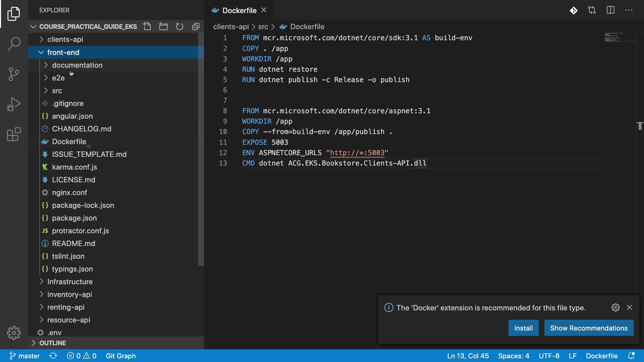Open the Search view in activity bar
The image size is (644, 362).
[x=14, y=44]
